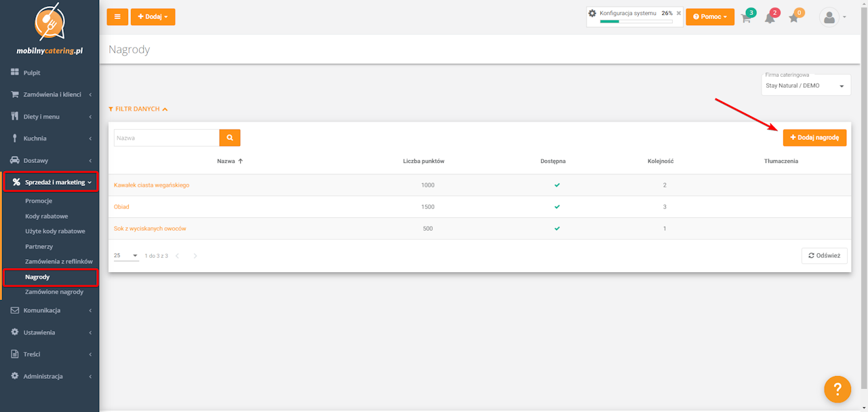This screenshot has width=868, height=412.
Task: Click the user avatar icon
Action: [829, 17]
